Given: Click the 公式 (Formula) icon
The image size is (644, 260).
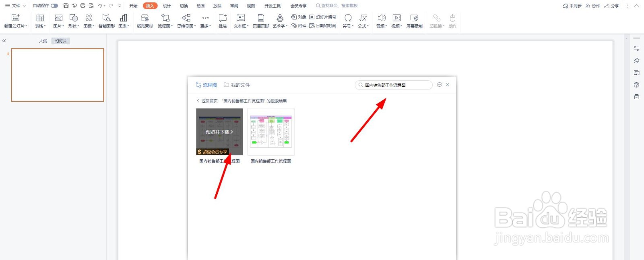Looking at the screenshot, I should tap(363, 18).
